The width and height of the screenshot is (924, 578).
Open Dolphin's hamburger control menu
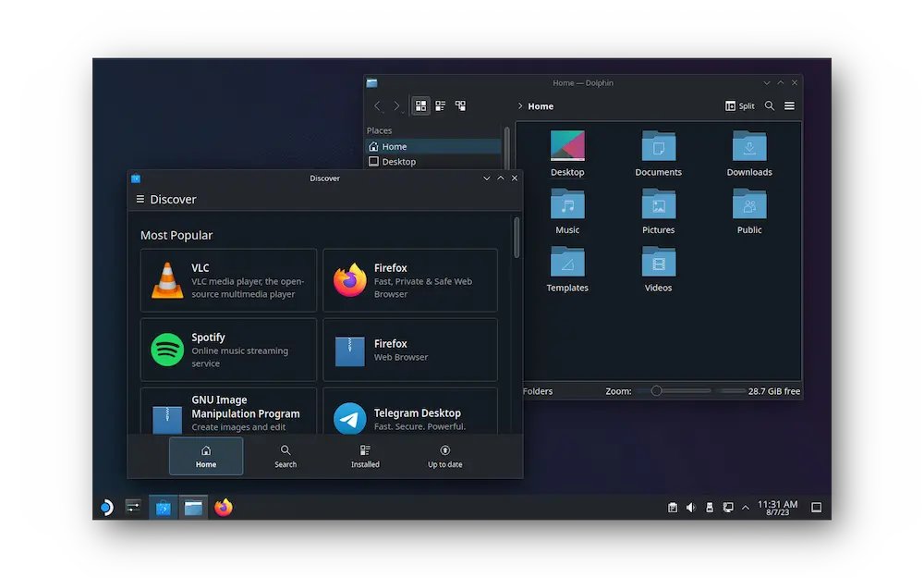pyautogui.click(x=790, y=105)
